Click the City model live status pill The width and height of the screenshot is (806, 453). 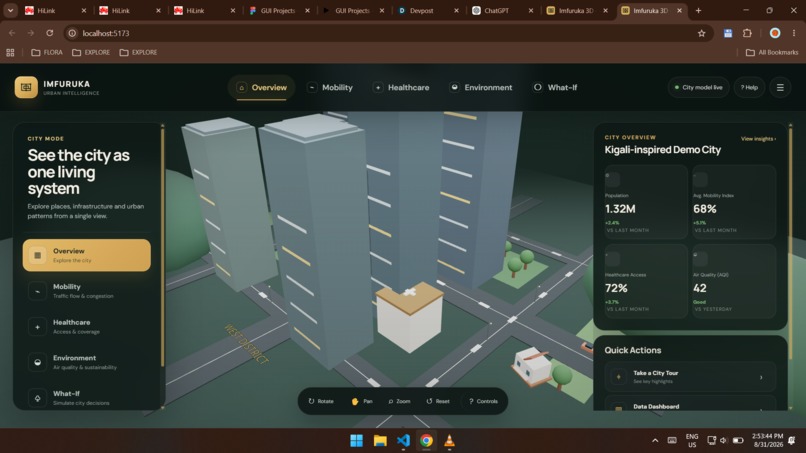click(x=698, y=87)
